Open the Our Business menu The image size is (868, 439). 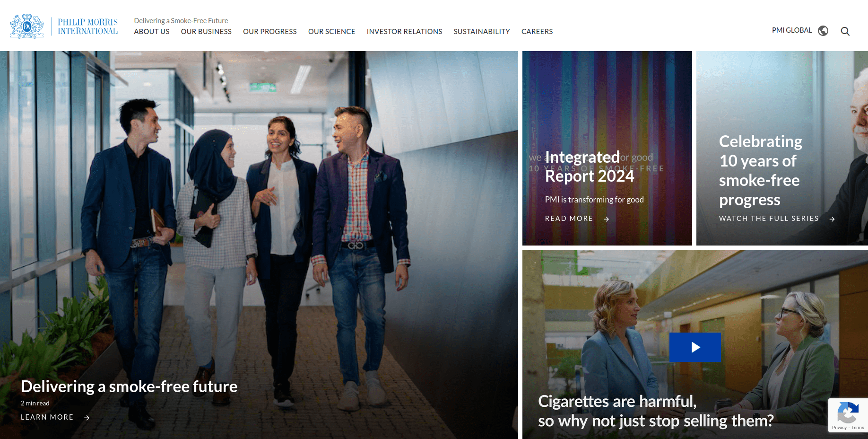(206, 32)
